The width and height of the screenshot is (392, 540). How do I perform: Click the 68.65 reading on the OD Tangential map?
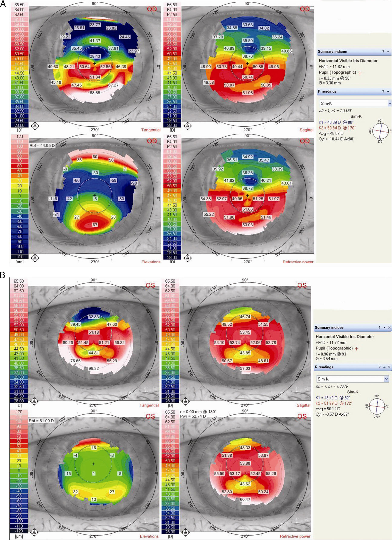point(95,93)
